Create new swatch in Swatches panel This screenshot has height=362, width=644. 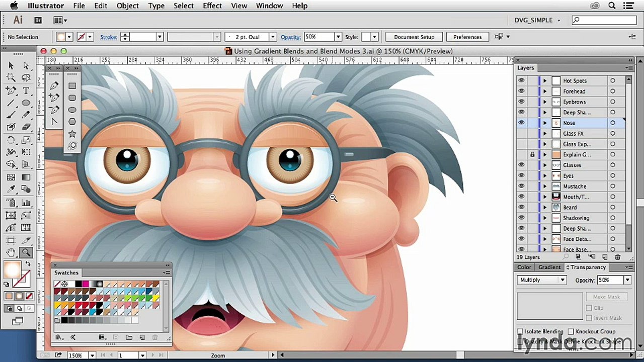point(142,337)
